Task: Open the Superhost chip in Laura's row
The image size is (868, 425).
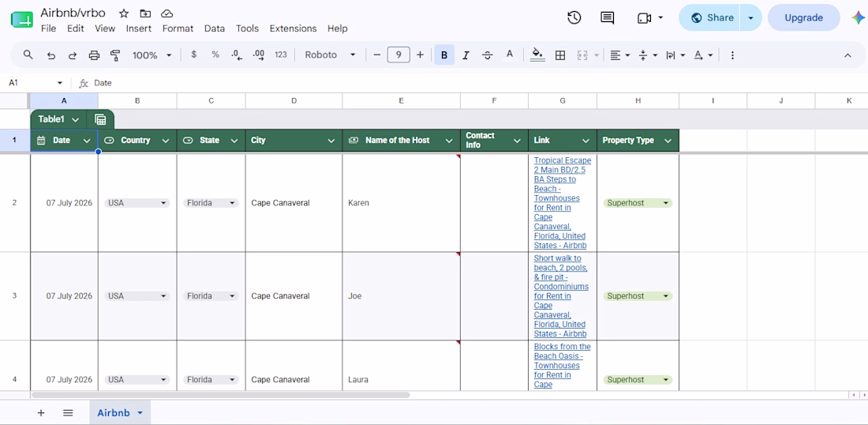Action: (638, 379)
